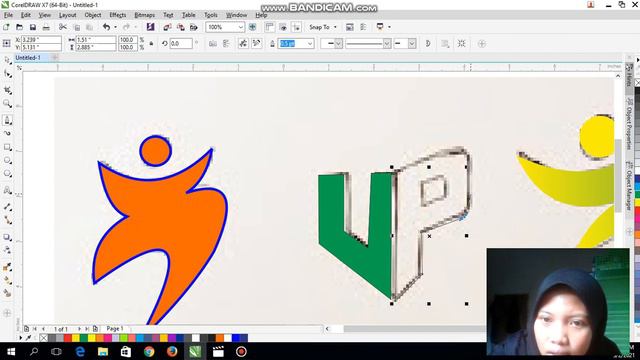Open the File menu
The width and height of the screenshot is (640, 360).
tap(8, 15)
